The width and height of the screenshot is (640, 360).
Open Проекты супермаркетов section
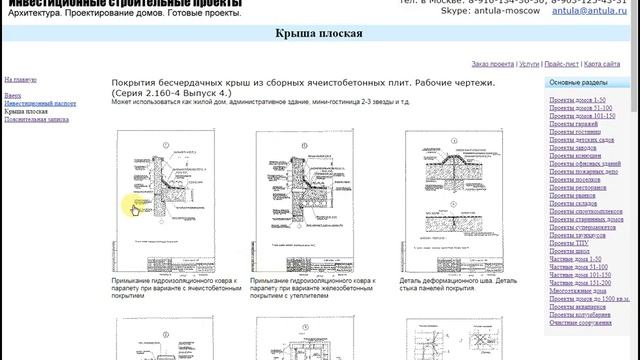[x=582, y=227]
